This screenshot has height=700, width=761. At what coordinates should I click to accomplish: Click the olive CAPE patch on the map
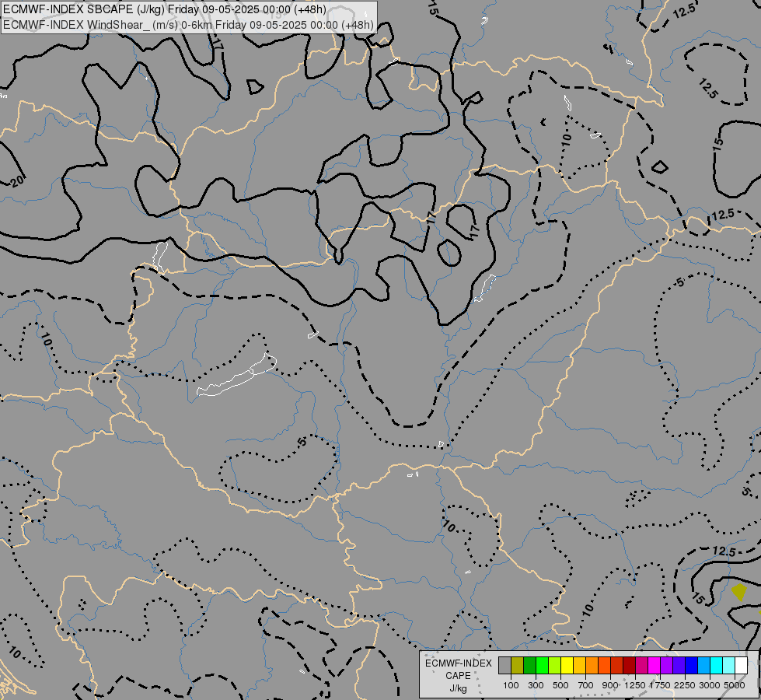(739, 592)
